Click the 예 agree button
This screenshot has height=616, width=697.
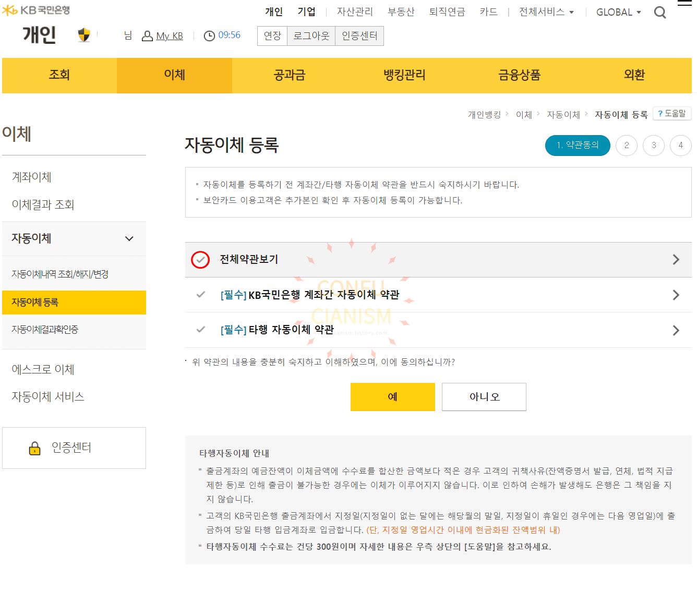pyautogui.click(x=393, y=397)
